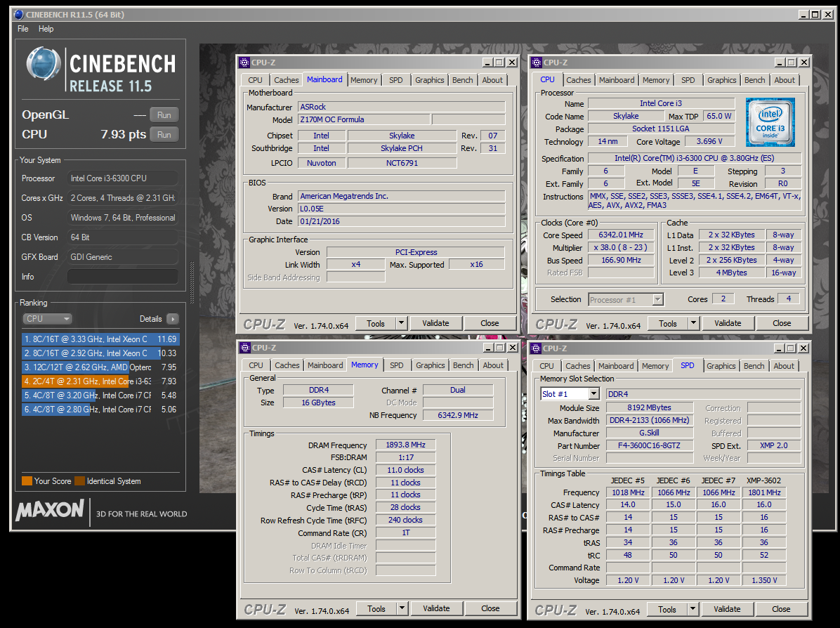Click the MAXON logo
This screenshot has height=628, width=840.
50,510
